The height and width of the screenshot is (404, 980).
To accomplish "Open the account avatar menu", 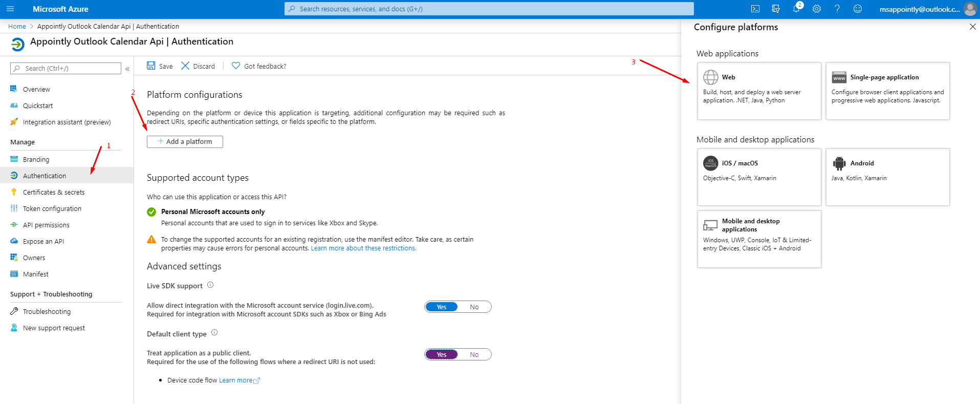I will point(970,9).
